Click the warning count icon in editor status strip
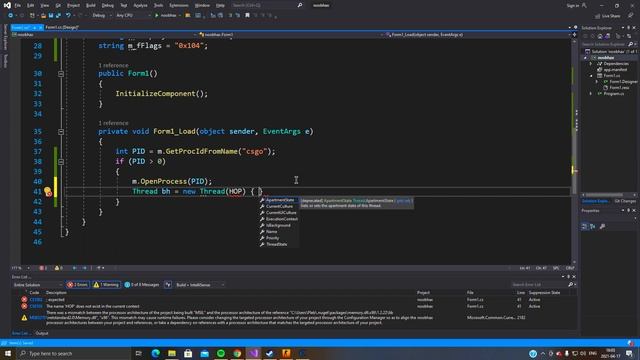This screenshot has width=640, height=360. tap(57, 268)
